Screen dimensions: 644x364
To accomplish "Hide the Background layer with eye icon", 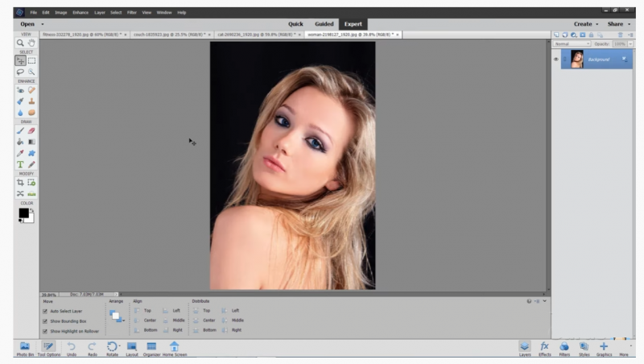I will point(555,60).
